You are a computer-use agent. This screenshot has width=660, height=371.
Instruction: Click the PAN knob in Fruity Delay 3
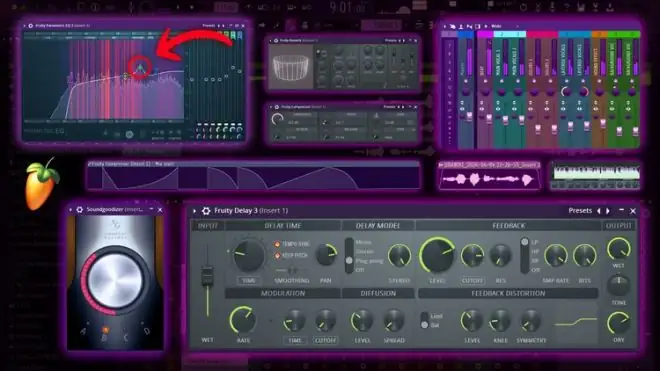[x=326, y=255]
